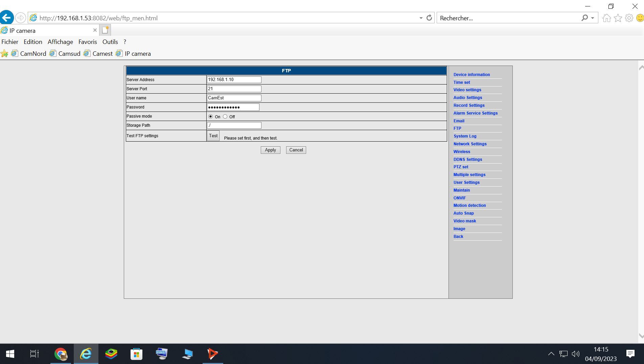The image size is (644, 364).
Task: Click the smiley feedback icon
Action: (640, 18)
